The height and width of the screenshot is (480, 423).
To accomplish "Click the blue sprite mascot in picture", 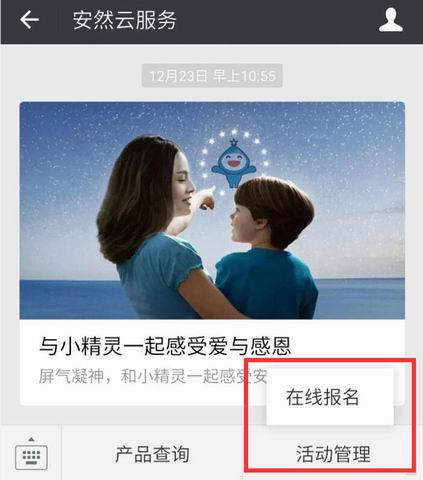I will (234, 163).
